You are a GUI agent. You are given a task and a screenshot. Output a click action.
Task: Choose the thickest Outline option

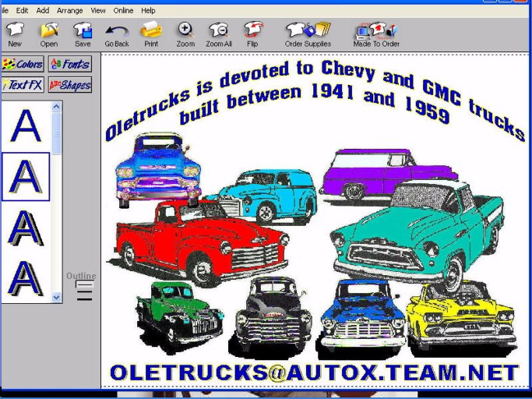84,299
